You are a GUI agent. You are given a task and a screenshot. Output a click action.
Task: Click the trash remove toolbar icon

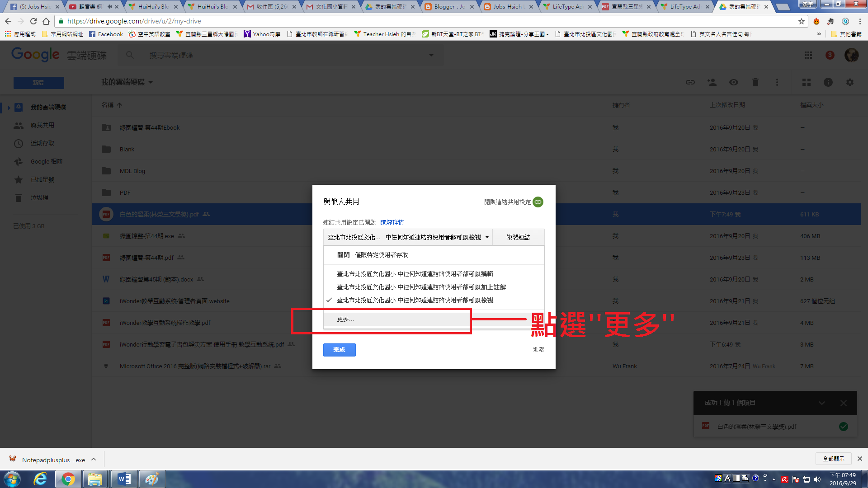click(x=755, y=82)
